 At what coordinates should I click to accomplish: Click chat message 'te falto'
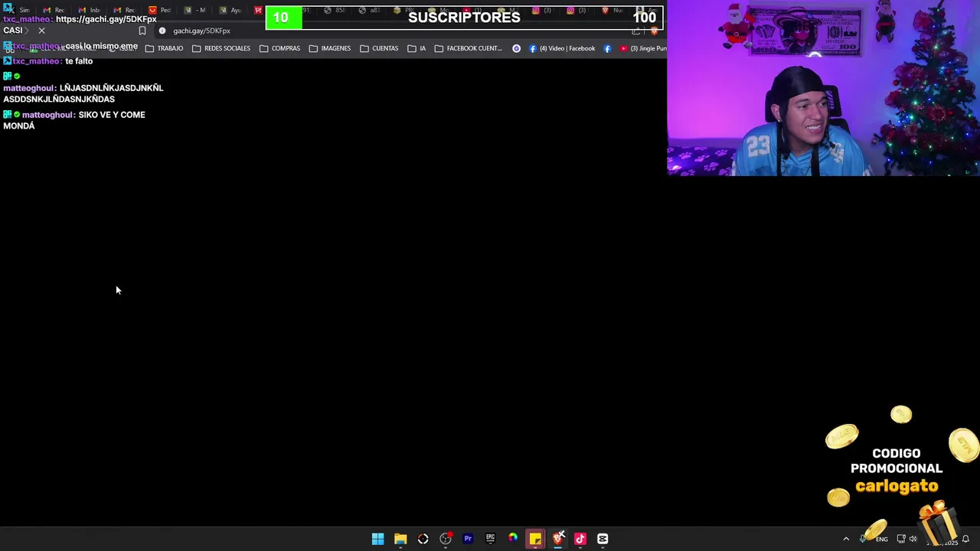[79, 61]
